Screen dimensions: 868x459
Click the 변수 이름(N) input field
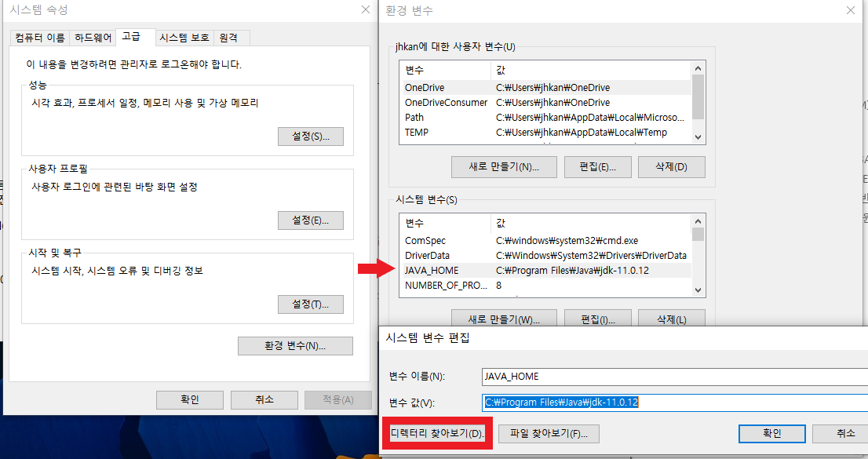[675, 377]
